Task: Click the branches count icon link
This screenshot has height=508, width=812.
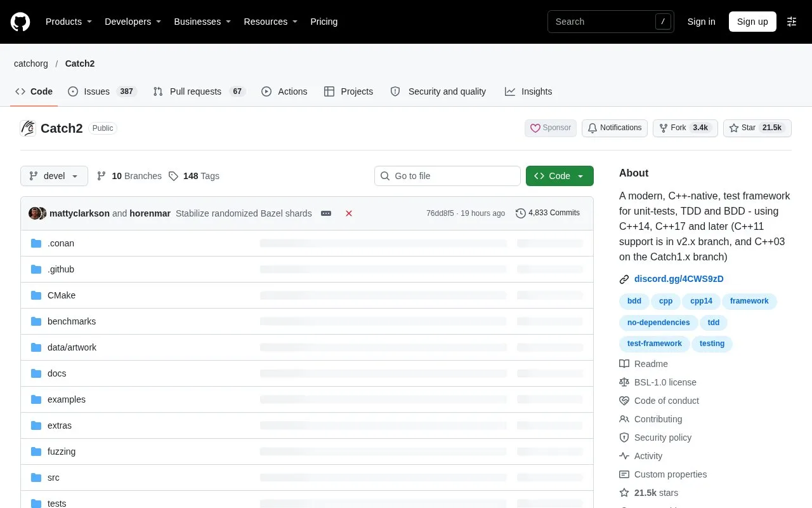Action: (129, 176)
